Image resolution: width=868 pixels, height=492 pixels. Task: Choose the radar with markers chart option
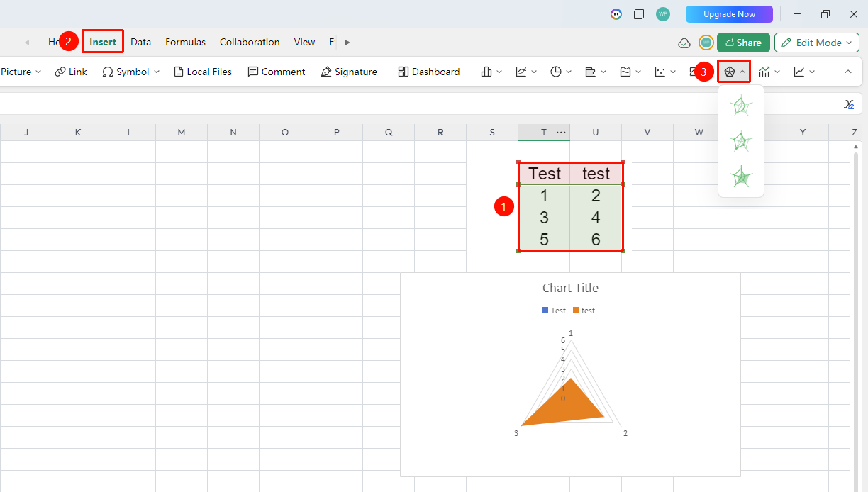coord(741,142)
